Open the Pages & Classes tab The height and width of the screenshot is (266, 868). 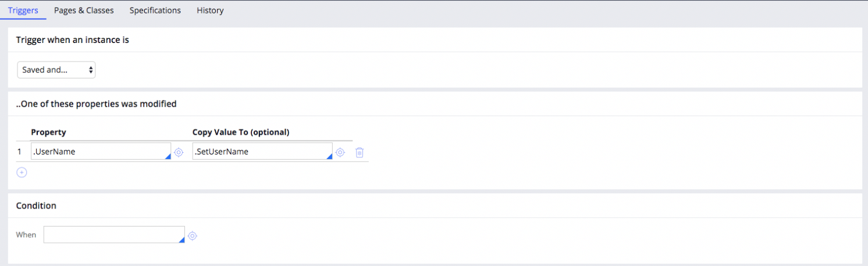(x=84, y=10)
